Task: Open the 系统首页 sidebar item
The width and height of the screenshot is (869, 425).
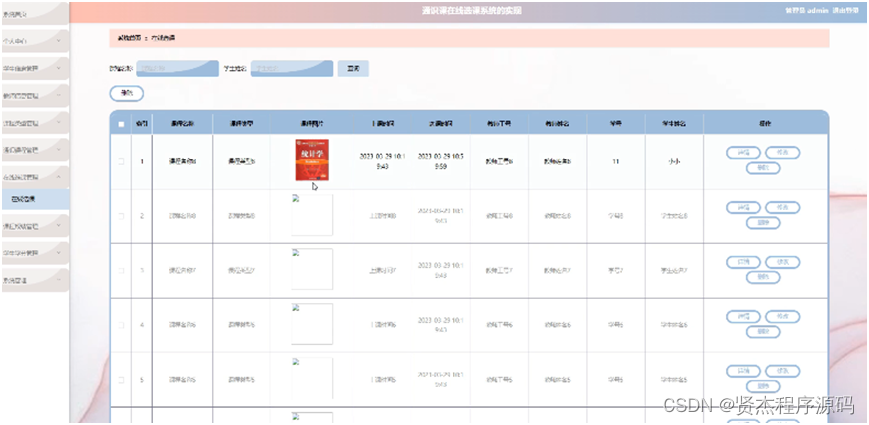Action: pos(34,14)
